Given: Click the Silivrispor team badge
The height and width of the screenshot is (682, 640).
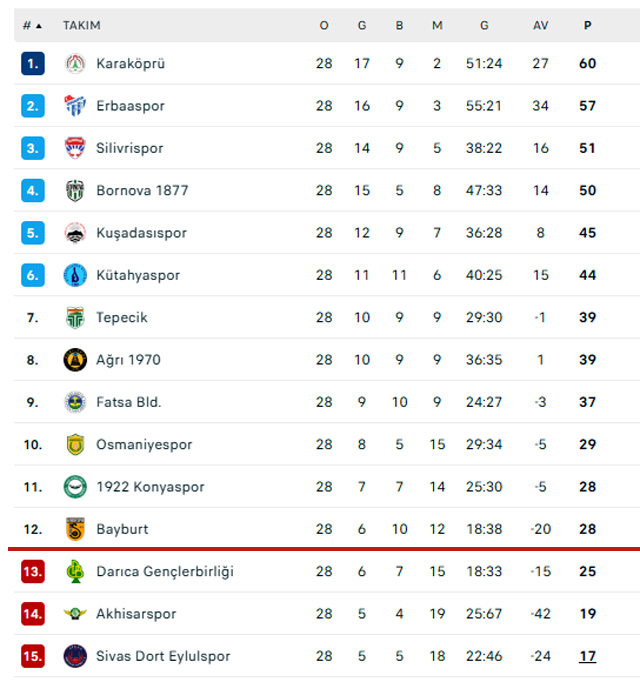Looking at the screenshot, I should click(75, 148).
